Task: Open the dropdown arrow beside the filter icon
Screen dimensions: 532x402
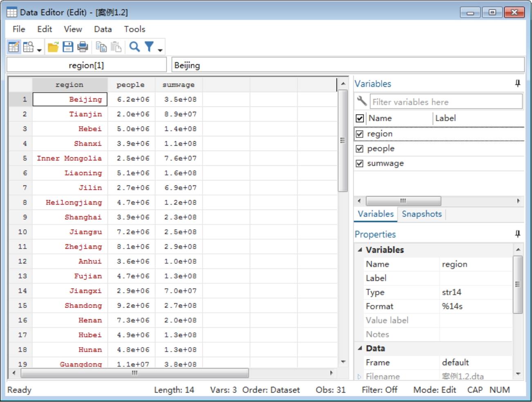Action: pyautogui.click(x=160, y=50)
